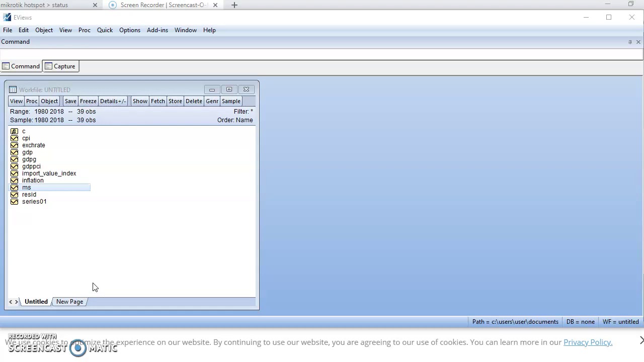Select the gdp series icon
Viewport: 644px width, 362px height.
[14, 152]
